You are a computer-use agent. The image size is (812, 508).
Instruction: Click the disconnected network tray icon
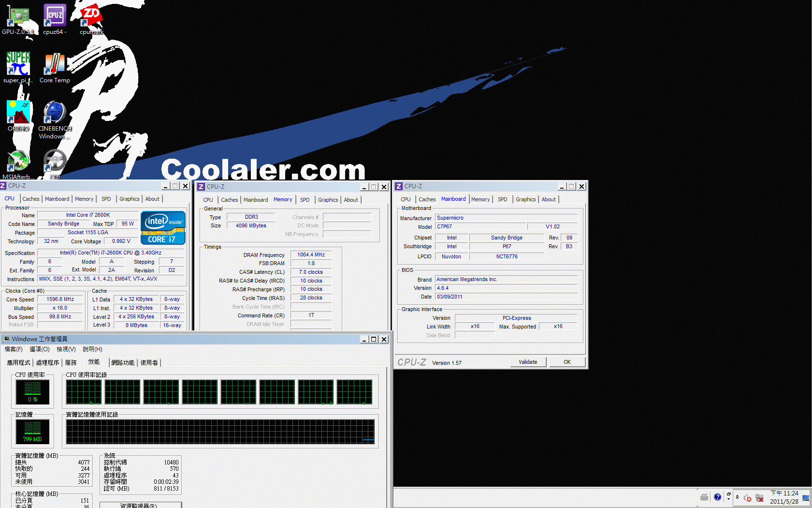759,498
